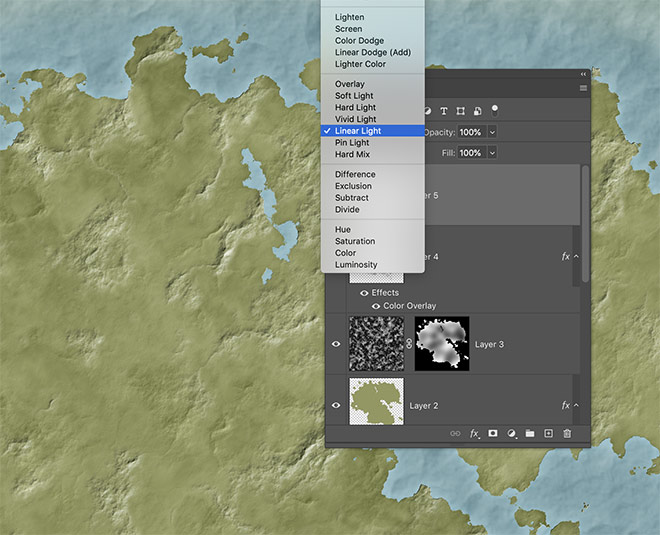Collapse Layer 2 effects list
Viewport: 660px width, 535px height.
(577, 406)
